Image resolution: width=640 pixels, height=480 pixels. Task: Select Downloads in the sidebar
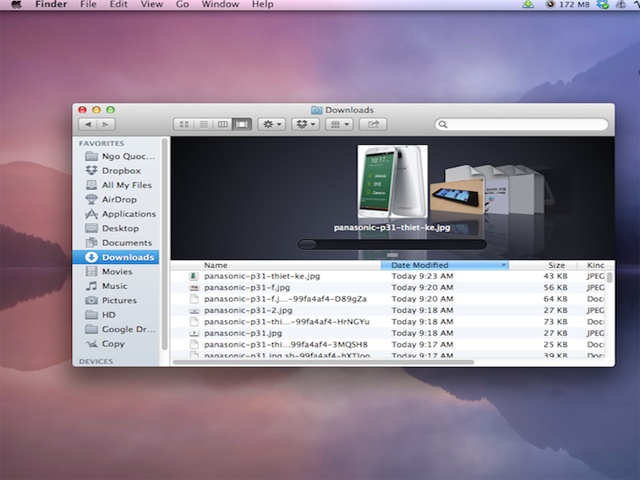click(x=116, y=257)
